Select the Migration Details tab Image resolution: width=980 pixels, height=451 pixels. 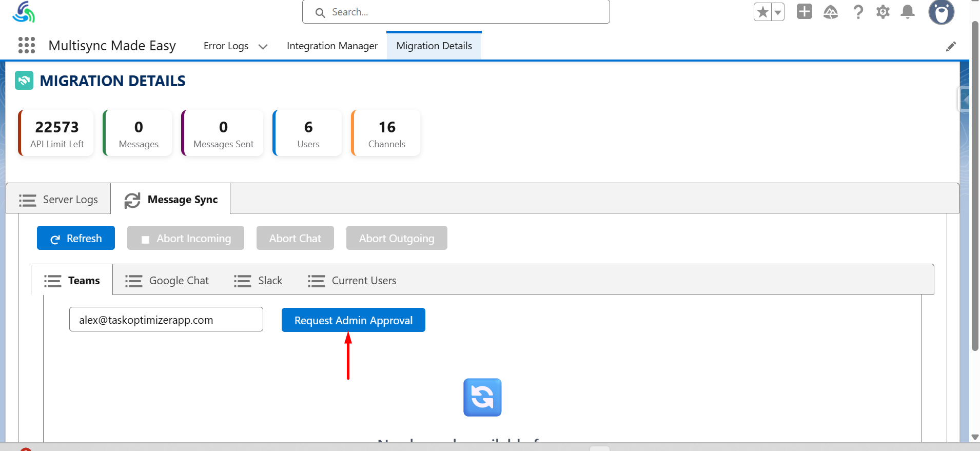[x=434, y=46]
